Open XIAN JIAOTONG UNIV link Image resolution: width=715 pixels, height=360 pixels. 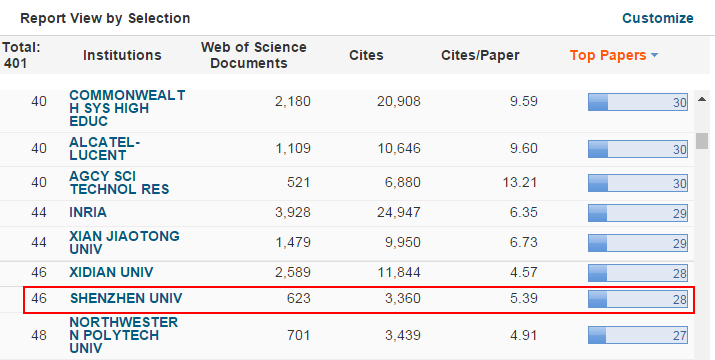tap(124, 242)
